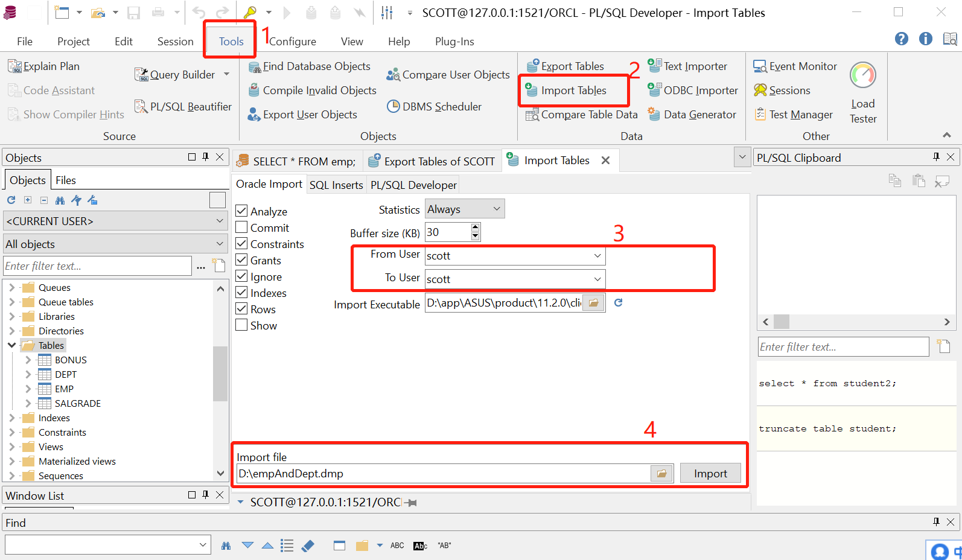Enable the Show checkbox
Image resolution: width=962 pixels, height=560 pixels.
[241, 325]
